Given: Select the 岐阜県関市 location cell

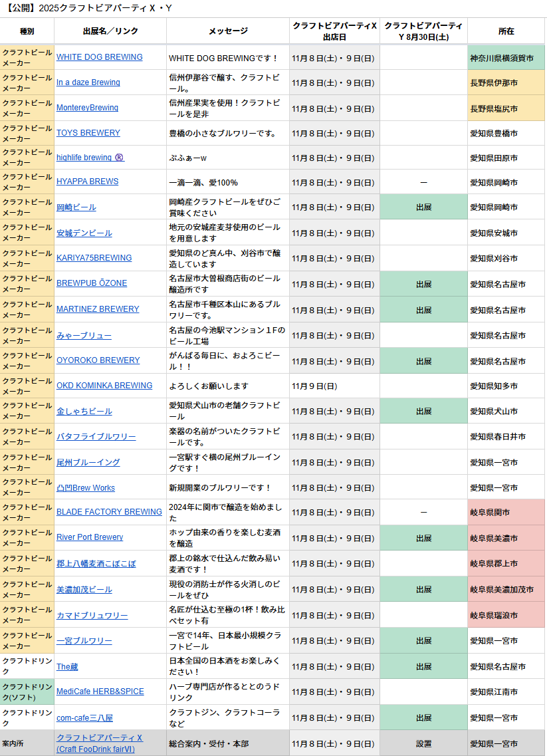Looking at the screenshot, I should 506,512.
